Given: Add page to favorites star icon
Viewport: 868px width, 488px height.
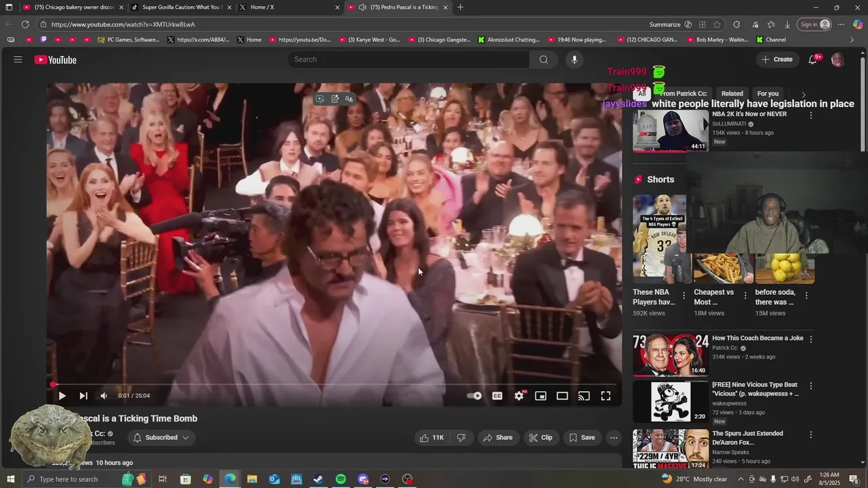Looking at the screenshot, I should [717, 24].
